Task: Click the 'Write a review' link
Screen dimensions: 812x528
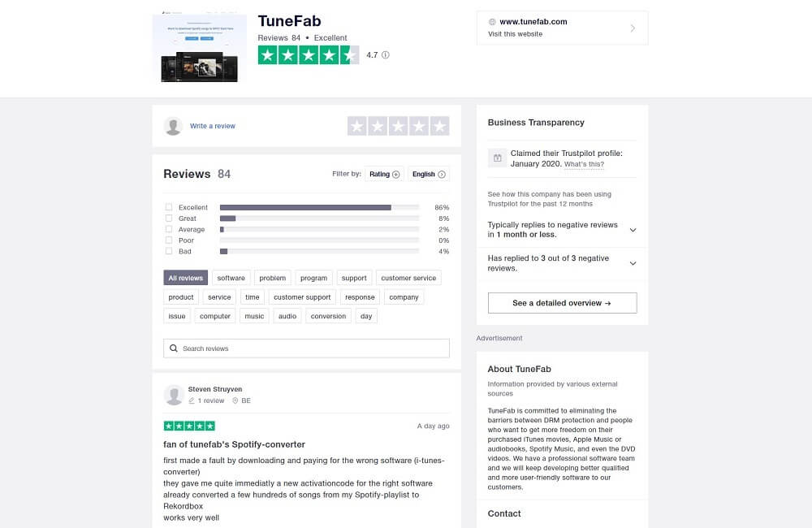Action: (x=213, y=126)
